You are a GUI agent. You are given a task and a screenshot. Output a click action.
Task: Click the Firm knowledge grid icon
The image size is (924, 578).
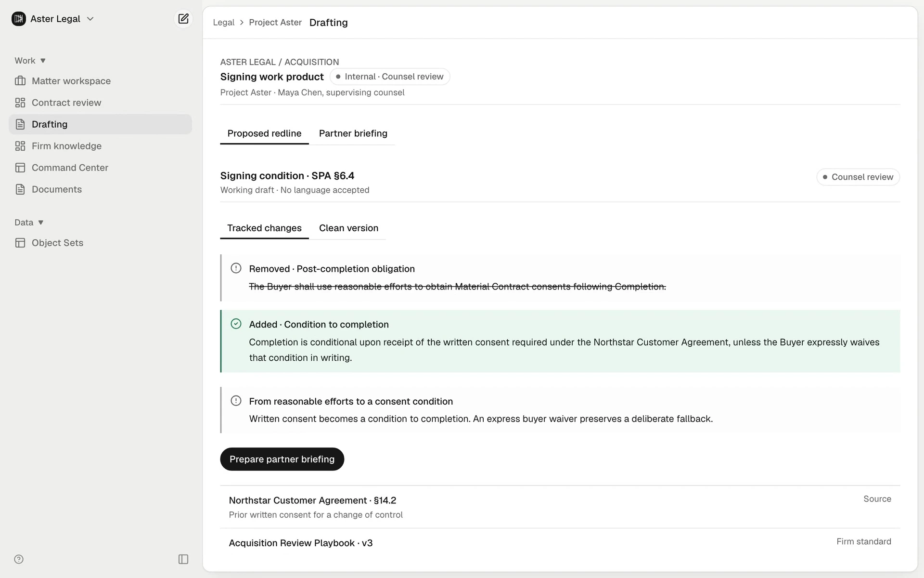tap(20, 146)
